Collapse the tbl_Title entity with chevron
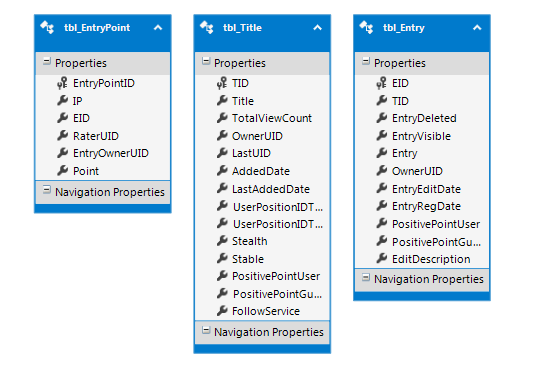This screenshot has width=534, height=376. (x=318, y=28)
